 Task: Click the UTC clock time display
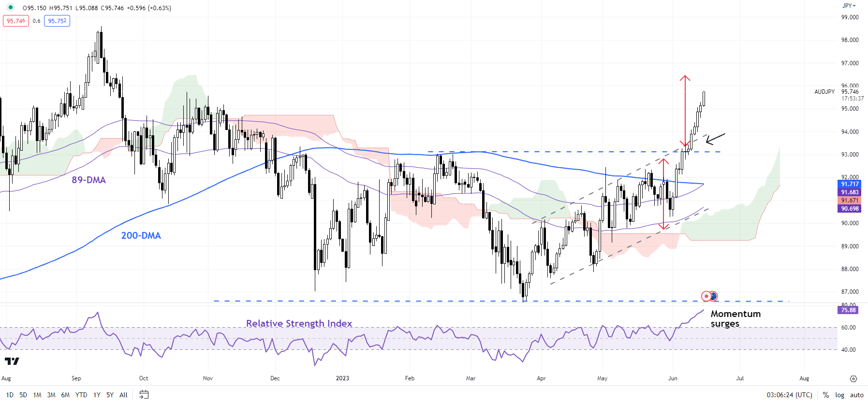click(x=789, y=395)
